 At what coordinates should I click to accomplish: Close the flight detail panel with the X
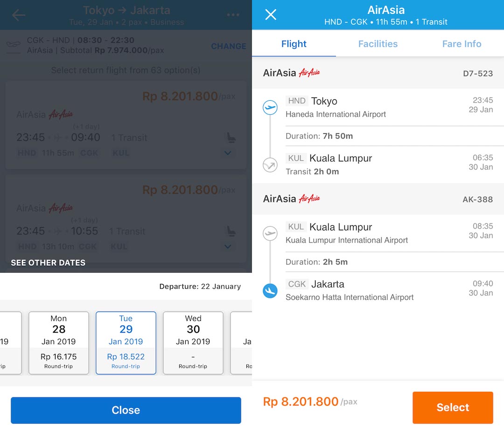270,14
